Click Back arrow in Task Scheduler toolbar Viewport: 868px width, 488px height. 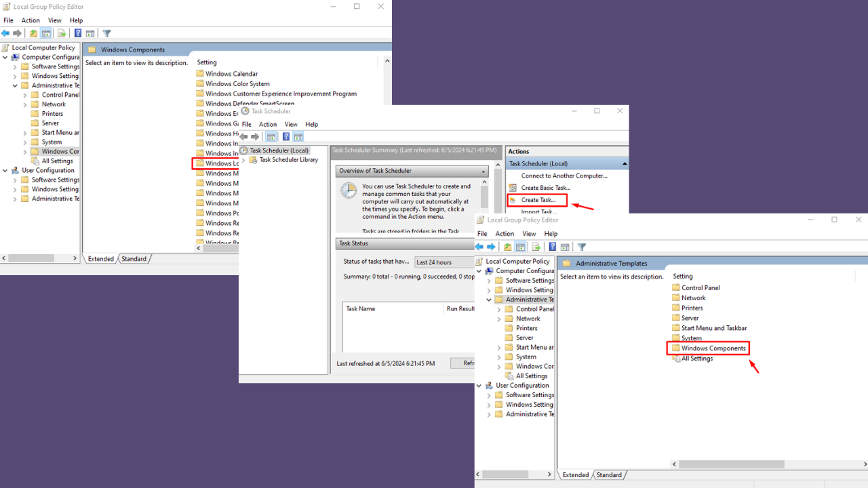tap(244, 137)
